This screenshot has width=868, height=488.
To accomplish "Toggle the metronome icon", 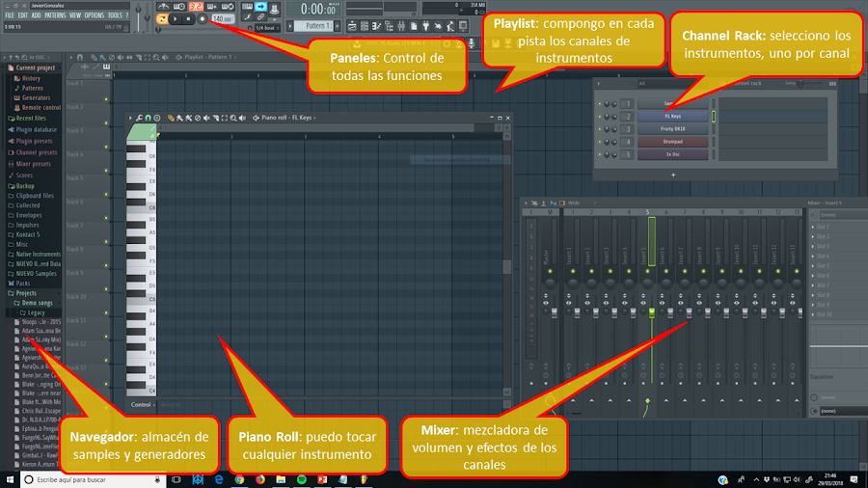I will pos(163,7).
